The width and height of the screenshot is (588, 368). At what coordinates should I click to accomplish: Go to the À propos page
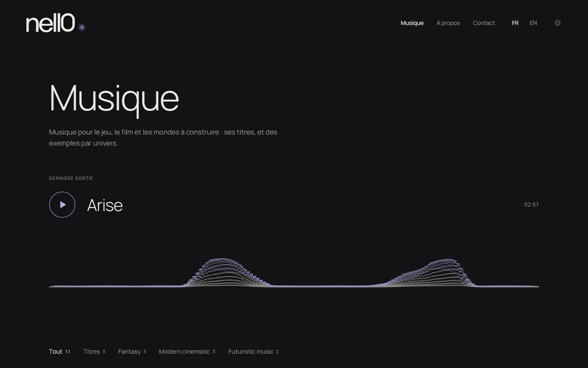(448, 23)
